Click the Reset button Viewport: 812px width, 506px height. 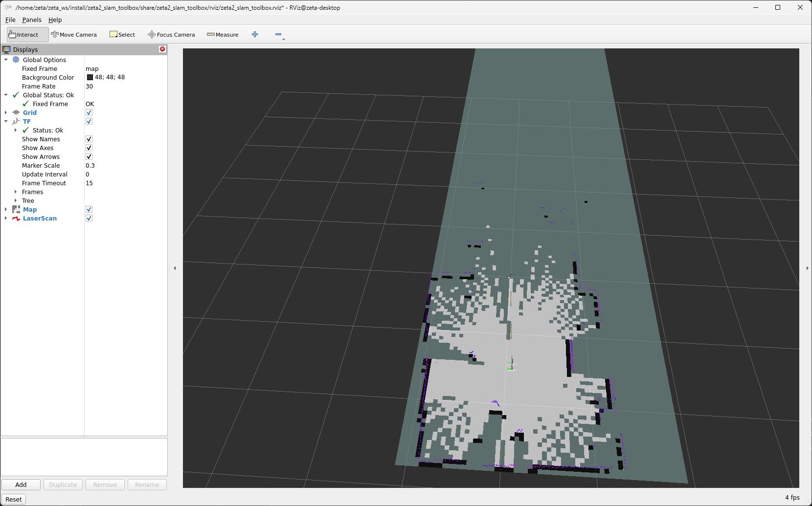click(x=14, y=499)
